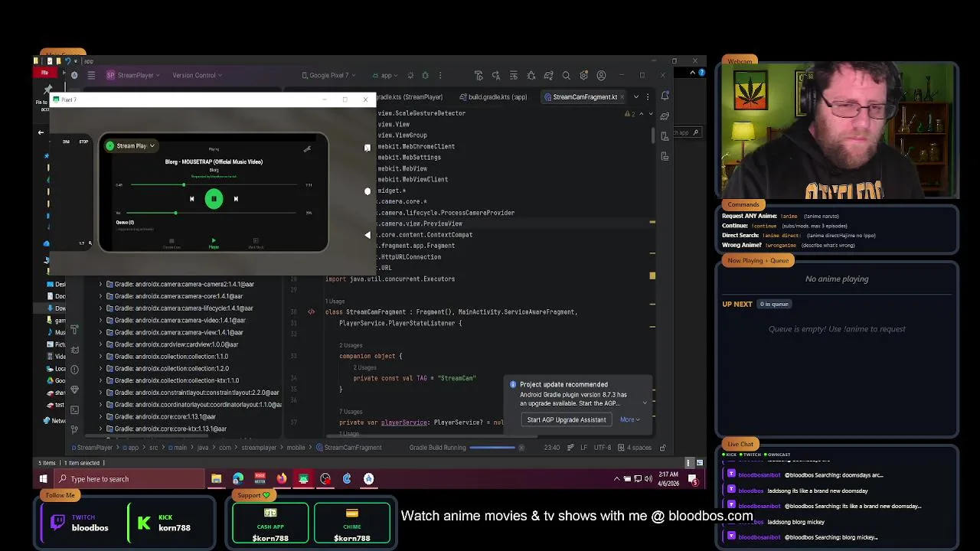This screenshot has height=551, width=980.
Task: Click the warnings count indicator in editor
Action: (x=631, y=114)
